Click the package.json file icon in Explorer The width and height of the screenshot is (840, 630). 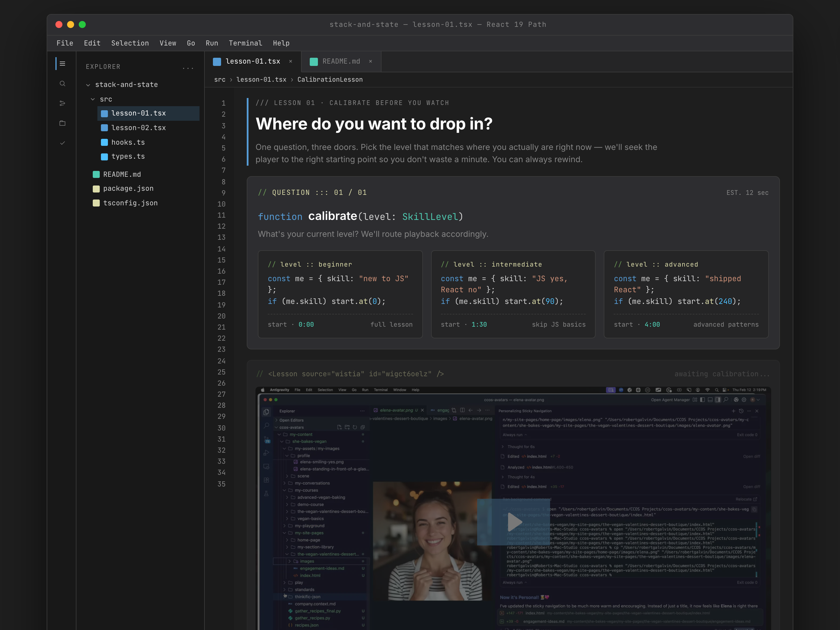[97, 189]
